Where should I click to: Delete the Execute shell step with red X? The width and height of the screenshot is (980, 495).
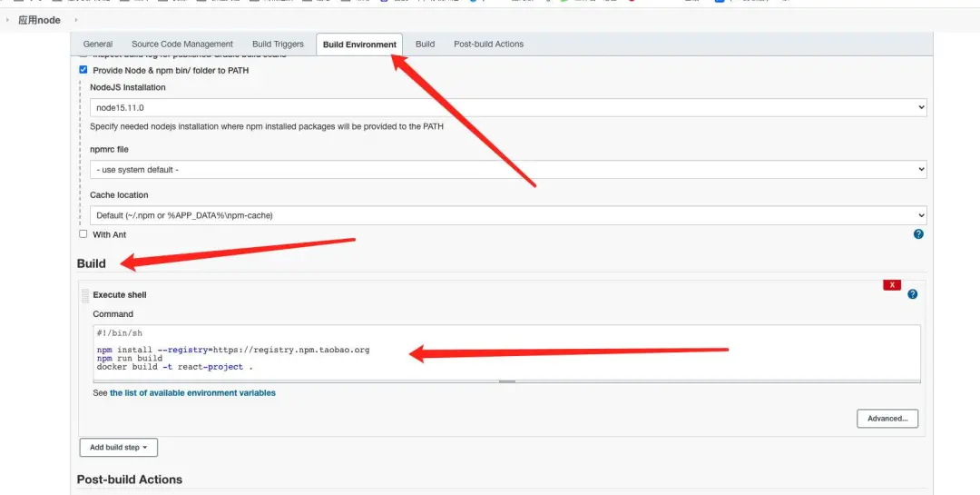click(892, 285)
